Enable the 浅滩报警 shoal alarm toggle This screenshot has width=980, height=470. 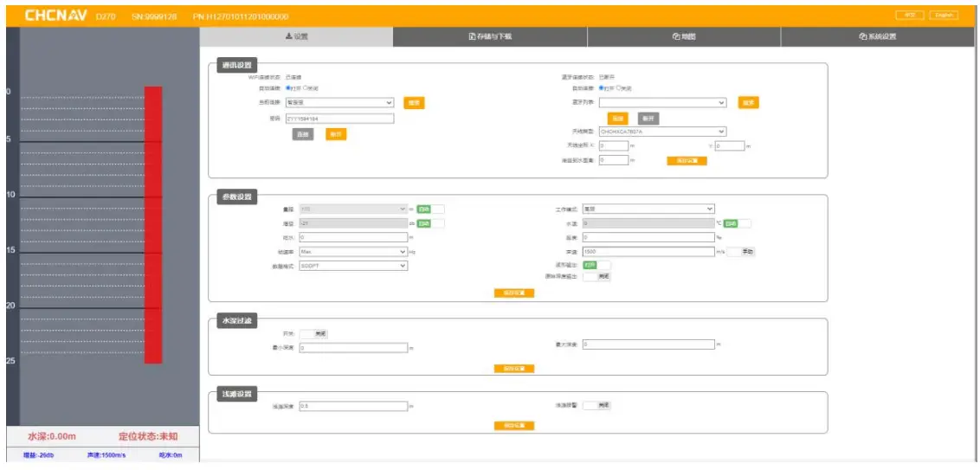(x=596, y=405)
